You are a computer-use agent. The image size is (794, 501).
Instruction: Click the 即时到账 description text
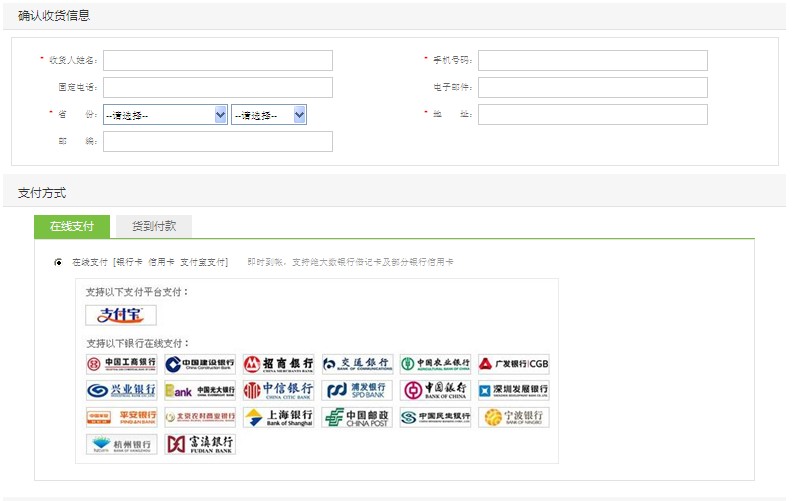coord(350,262)
